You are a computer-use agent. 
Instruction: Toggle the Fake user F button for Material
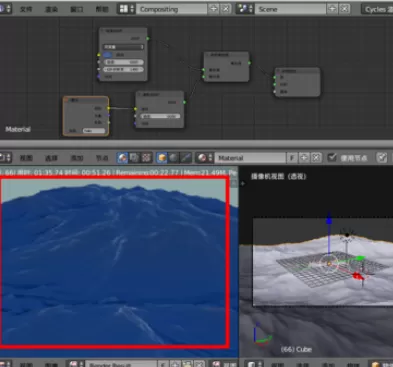coord(292,158)
